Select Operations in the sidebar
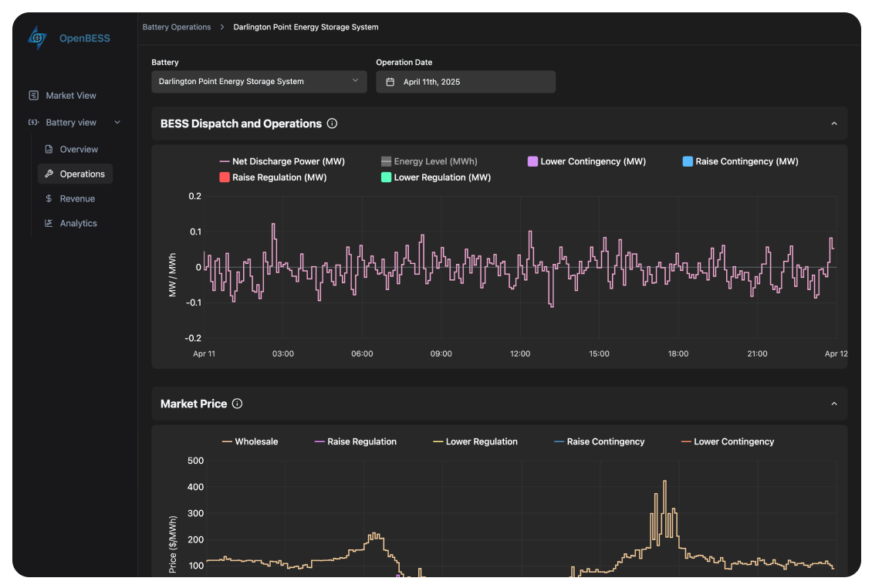872x588 pixels. pos(75,174)
